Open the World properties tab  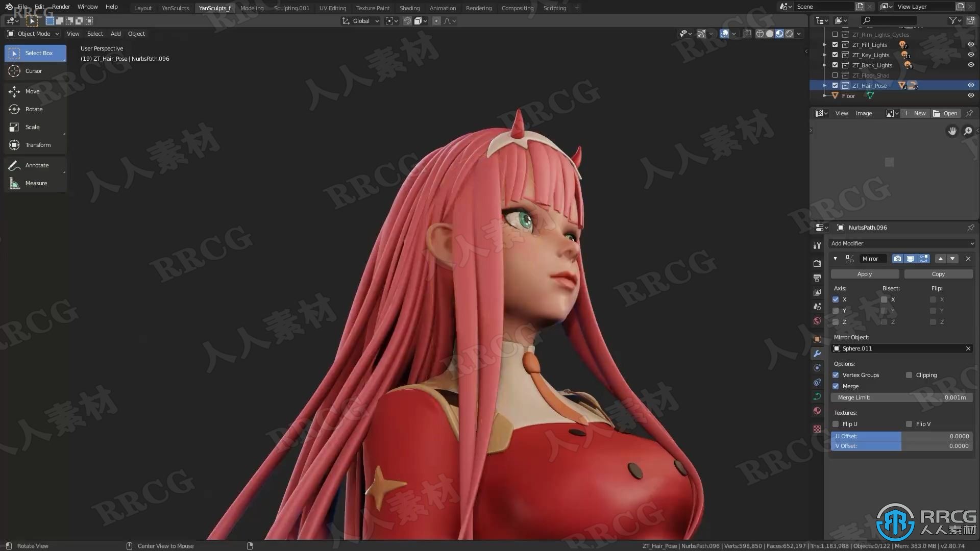click(x=817, y=321)
